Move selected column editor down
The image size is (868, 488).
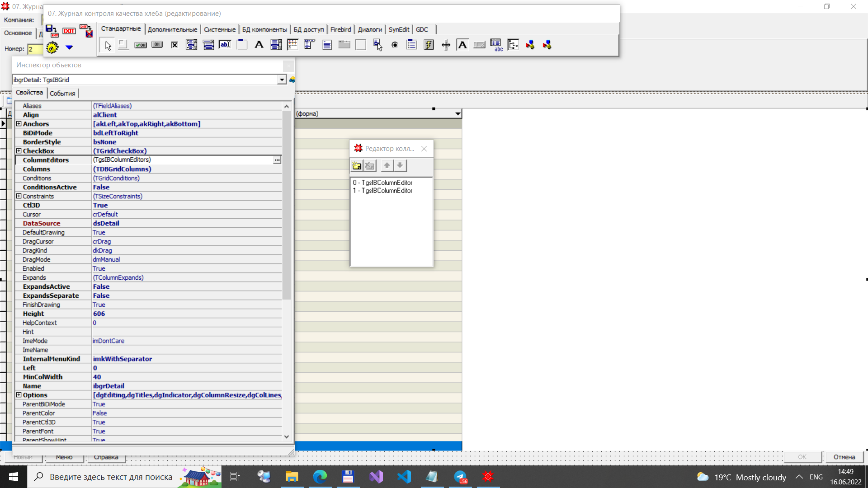[x=400, y=166]
